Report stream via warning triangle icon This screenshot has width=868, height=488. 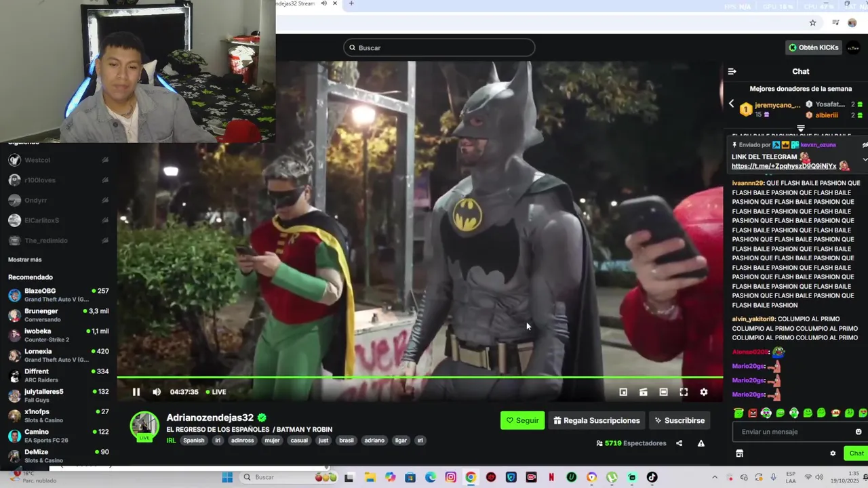701,443
